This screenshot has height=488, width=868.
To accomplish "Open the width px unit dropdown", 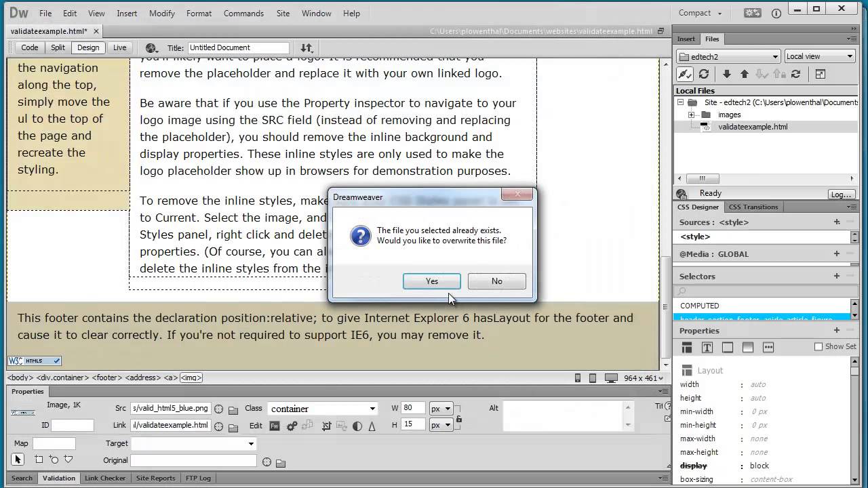I will pyautogui.click(x=441, y=409).
